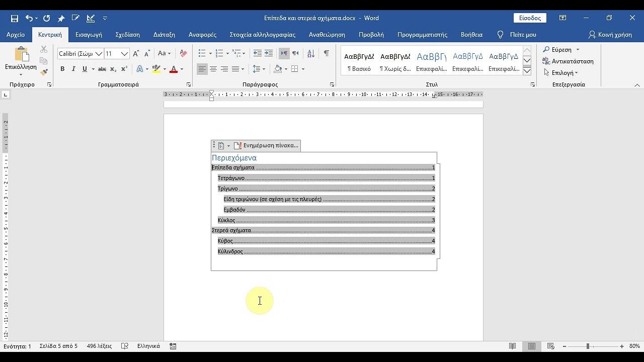This screenshot has height=362, width=644.
Task: Switch to Print Layout view
Action: click(x=532, y=346)
